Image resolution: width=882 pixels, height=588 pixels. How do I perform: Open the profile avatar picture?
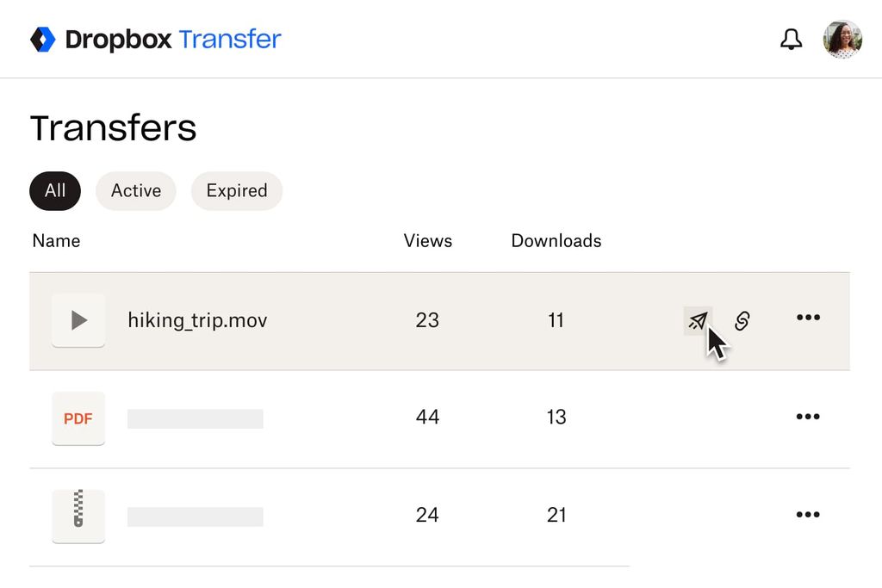pos(842,39)
